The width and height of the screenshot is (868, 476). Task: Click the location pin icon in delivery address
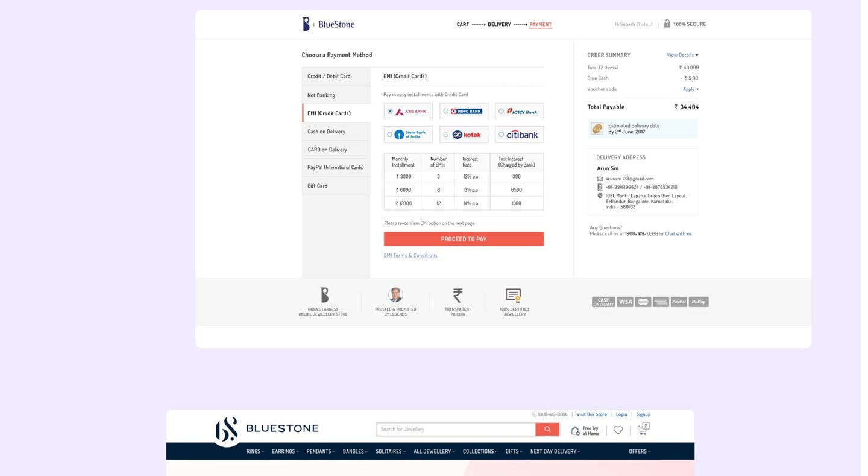[x=600, y=195]
